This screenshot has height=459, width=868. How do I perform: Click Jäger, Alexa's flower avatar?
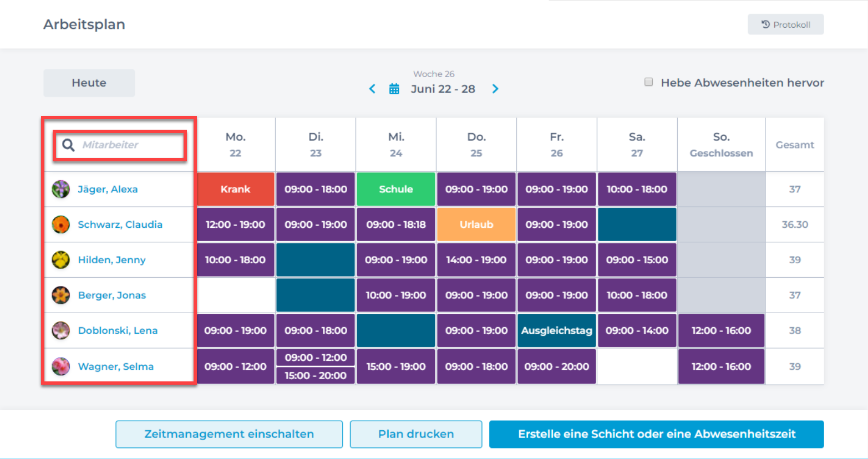[x=60, y=189]
